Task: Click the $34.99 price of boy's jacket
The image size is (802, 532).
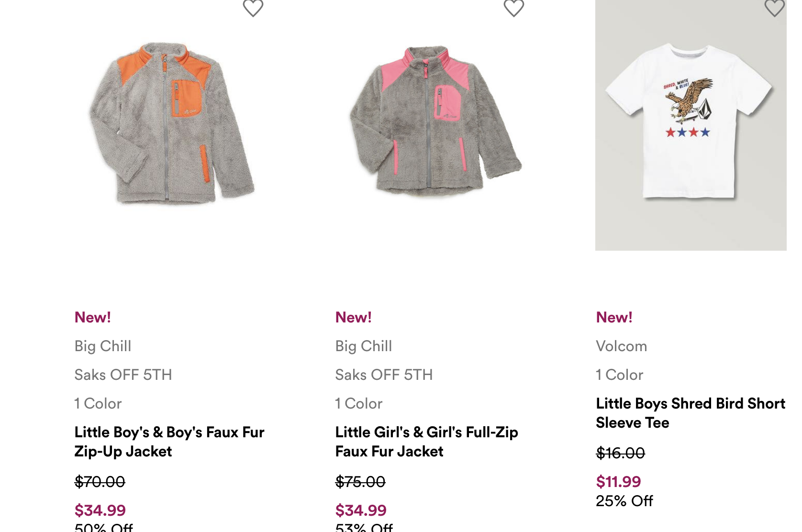Action: (x=100, y=510)
